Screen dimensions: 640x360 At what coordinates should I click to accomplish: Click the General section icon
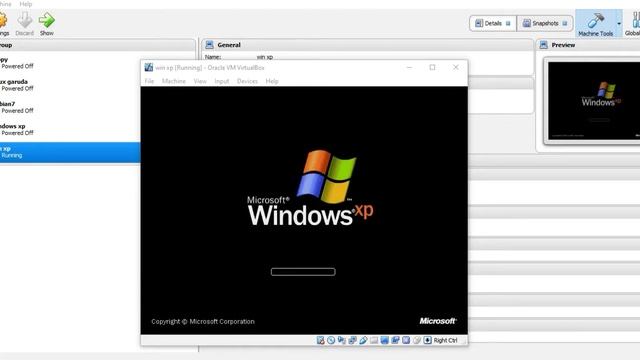click(209, 45)
